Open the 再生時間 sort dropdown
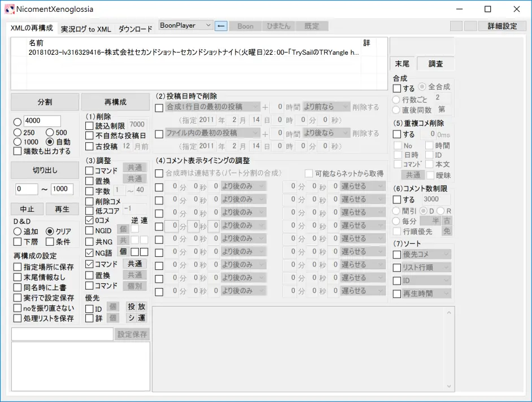This screenshot has width=532, height=402. (426, 294)
